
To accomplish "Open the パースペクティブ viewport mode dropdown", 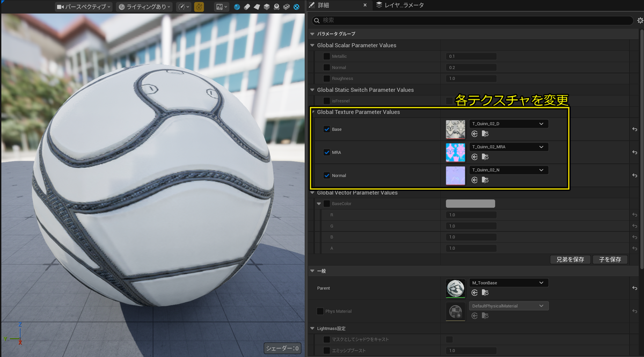I will pos(84,7).
